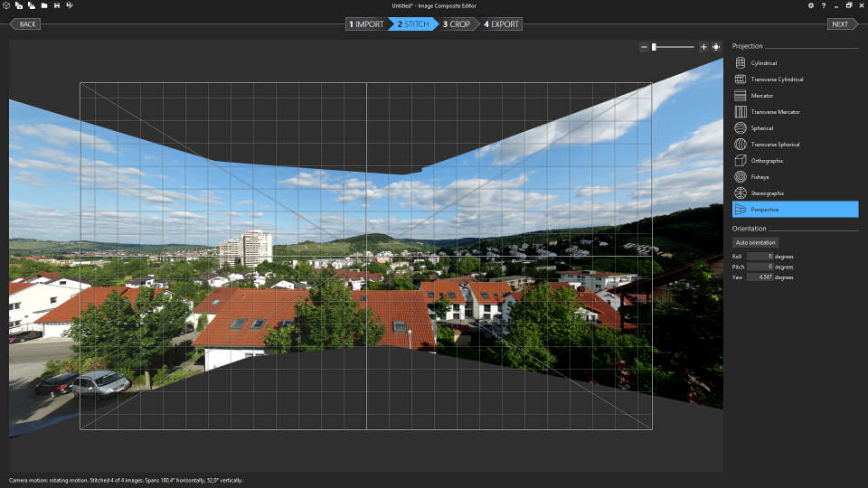868x488 pixels.
Task: Open the 4 EXPORT step
Action: (x=502, y=24)
